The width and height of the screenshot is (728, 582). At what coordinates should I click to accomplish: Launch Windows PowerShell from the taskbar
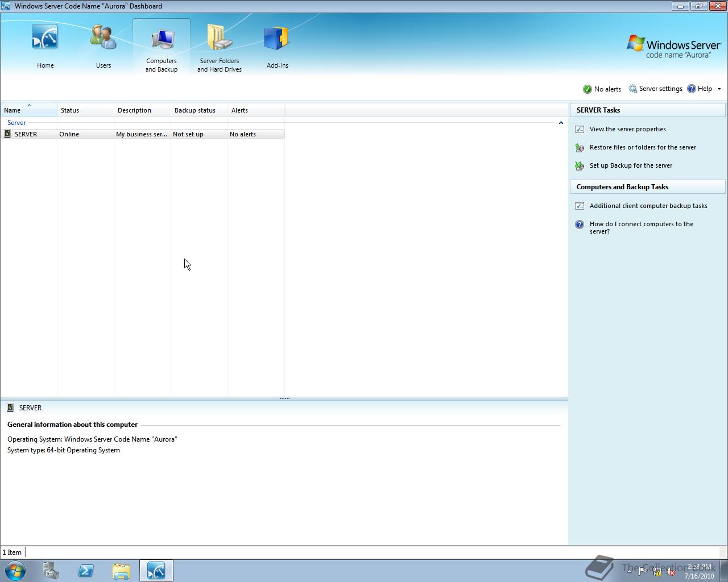tap(86, 571)
